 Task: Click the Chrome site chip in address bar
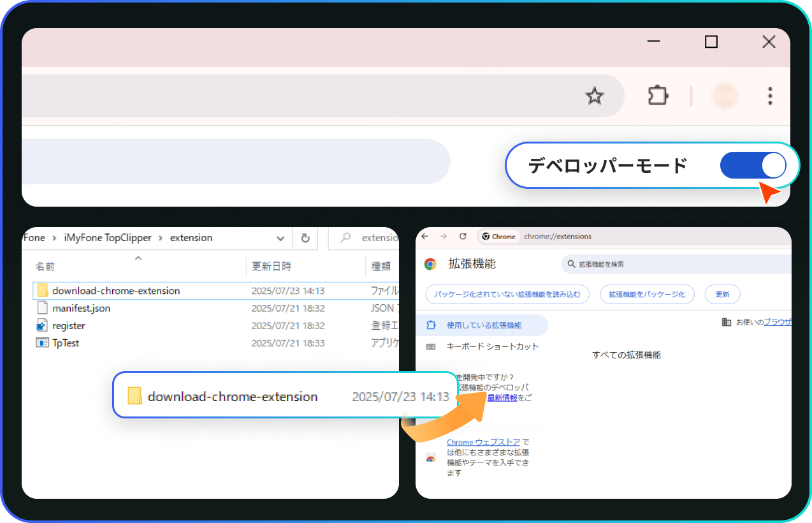(499, 237)
